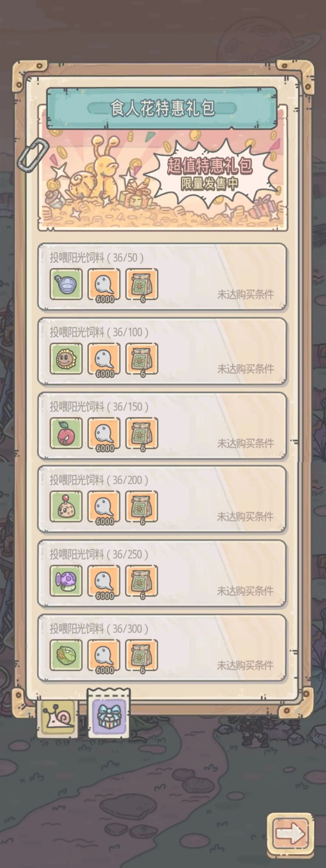Tap seed bag icon in 36/300 pack

142,655
